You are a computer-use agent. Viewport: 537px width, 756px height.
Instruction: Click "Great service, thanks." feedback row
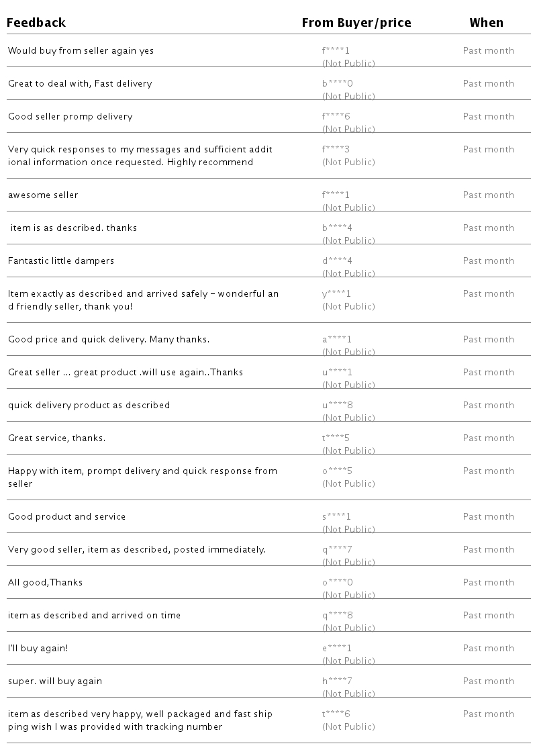click(x=56, y=438)
